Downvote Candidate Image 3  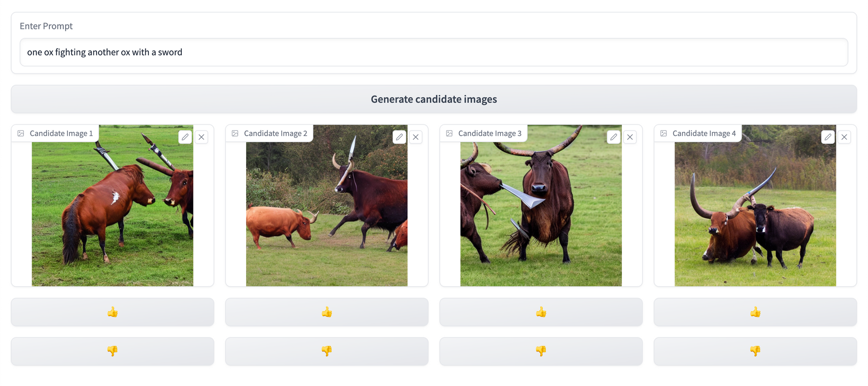pyautogui.click(x=541, y=351)
